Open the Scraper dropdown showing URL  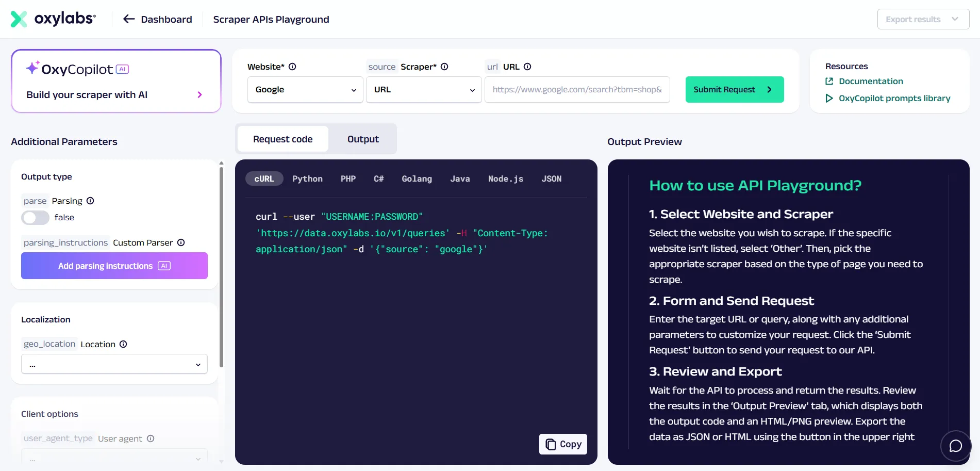tap(424, 89)
